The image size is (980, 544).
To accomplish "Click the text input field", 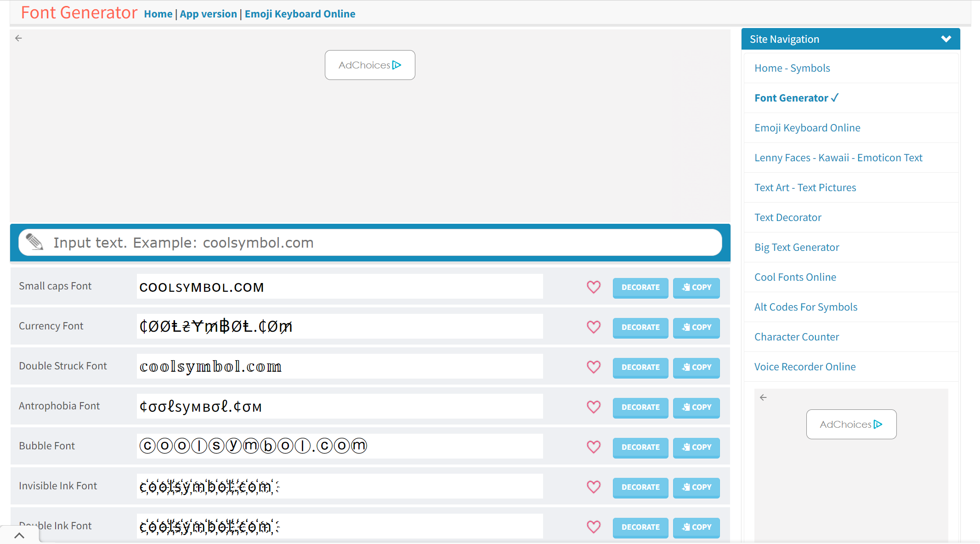I will click(370, 243).
